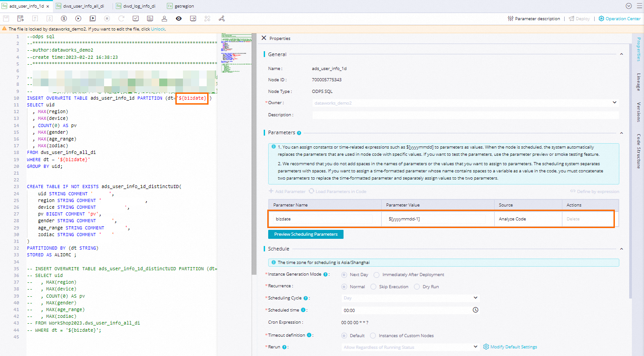The width and height of the screenshot is (644, 356).
Task: Click the Unlock link
Action: 158,29
